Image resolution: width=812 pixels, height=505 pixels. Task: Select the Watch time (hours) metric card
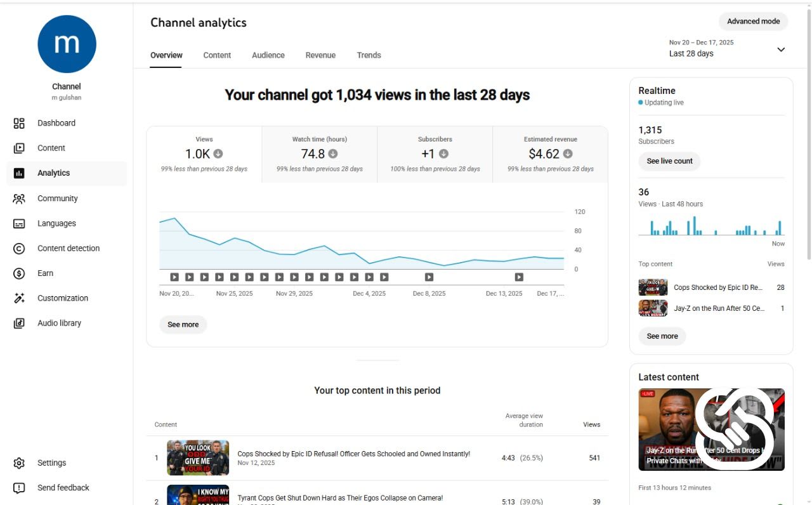pyautogui.click(x=320, y=155)
